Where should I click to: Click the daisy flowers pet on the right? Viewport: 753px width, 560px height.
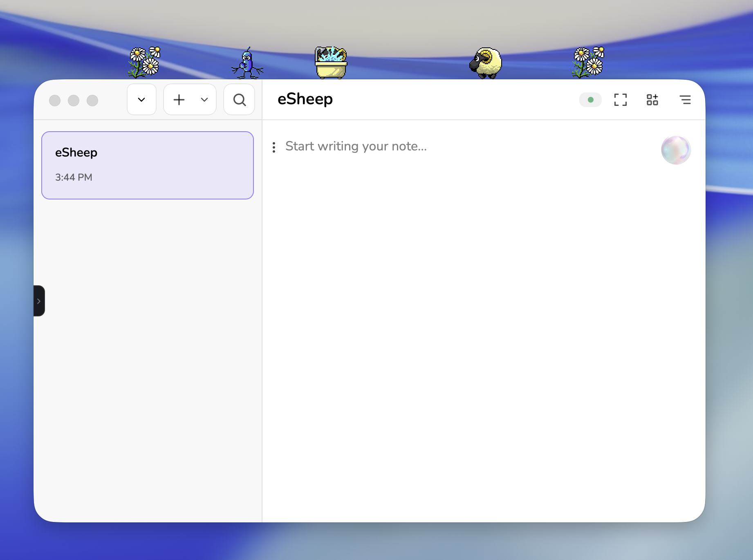point(589,61)
